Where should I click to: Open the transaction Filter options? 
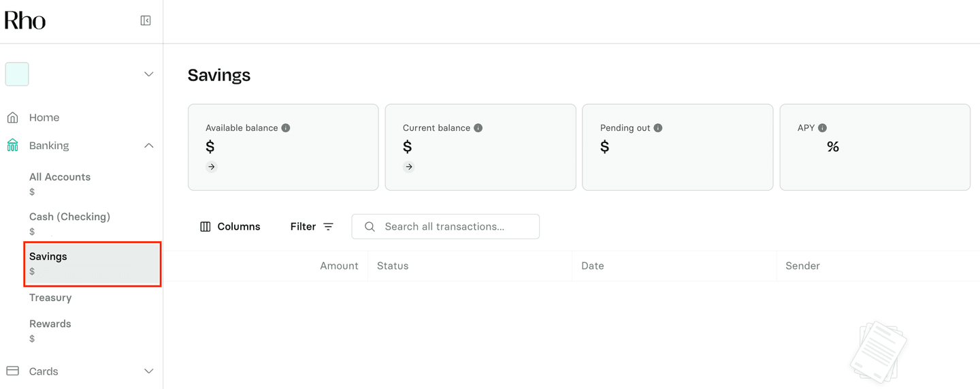click(x=312, y=227)
